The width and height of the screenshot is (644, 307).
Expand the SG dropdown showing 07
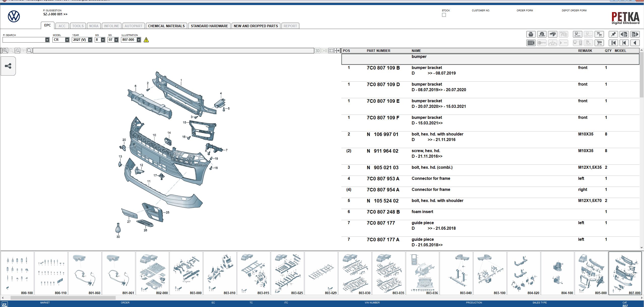pos(116,40)
